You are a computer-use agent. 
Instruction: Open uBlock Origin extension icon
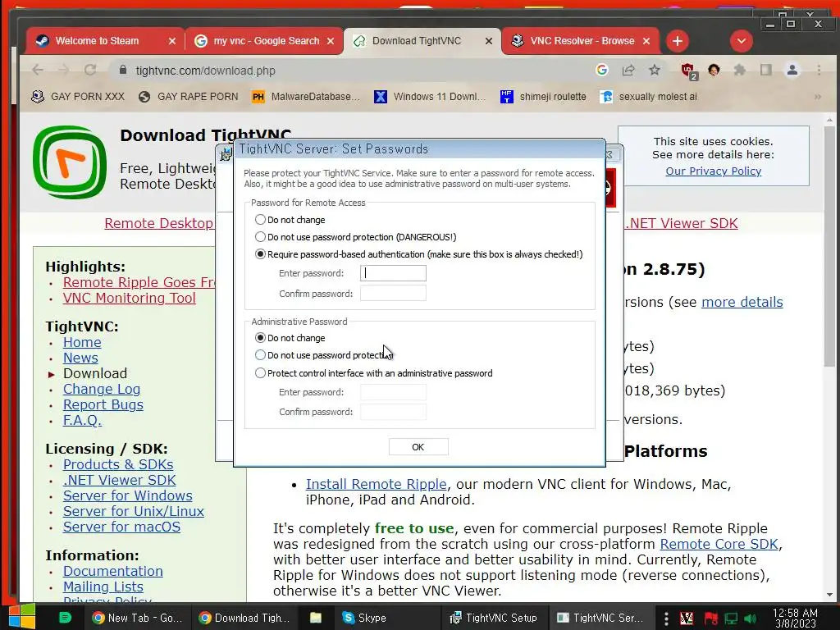click(688, 71)
